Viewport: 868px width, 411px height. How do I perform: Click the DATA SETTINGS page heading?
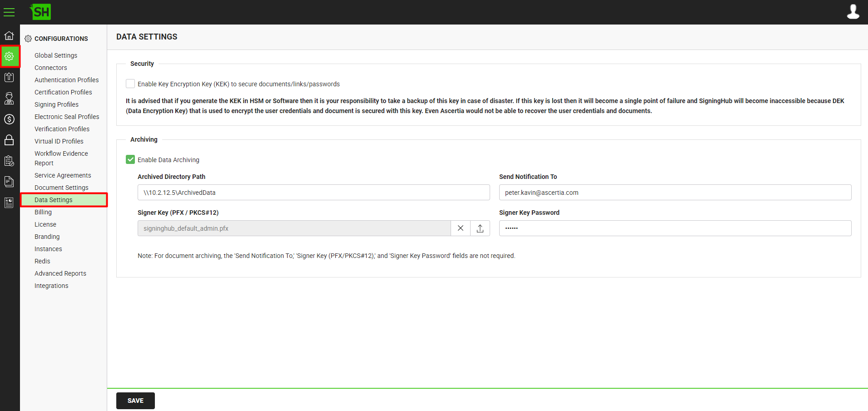tap(147, 37)
